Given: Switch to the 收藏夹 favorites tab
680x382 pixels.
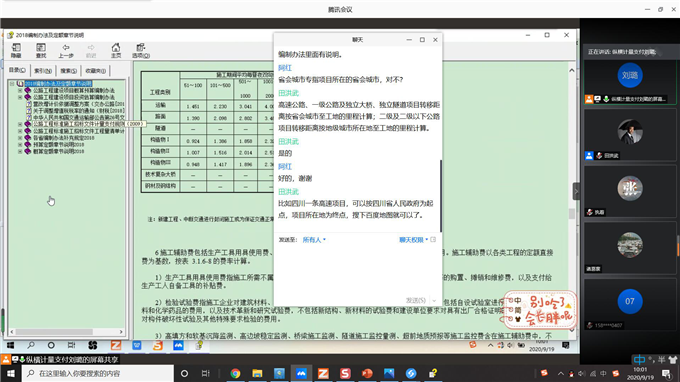Looking at the screenshot, I should [x=95, y=71].
